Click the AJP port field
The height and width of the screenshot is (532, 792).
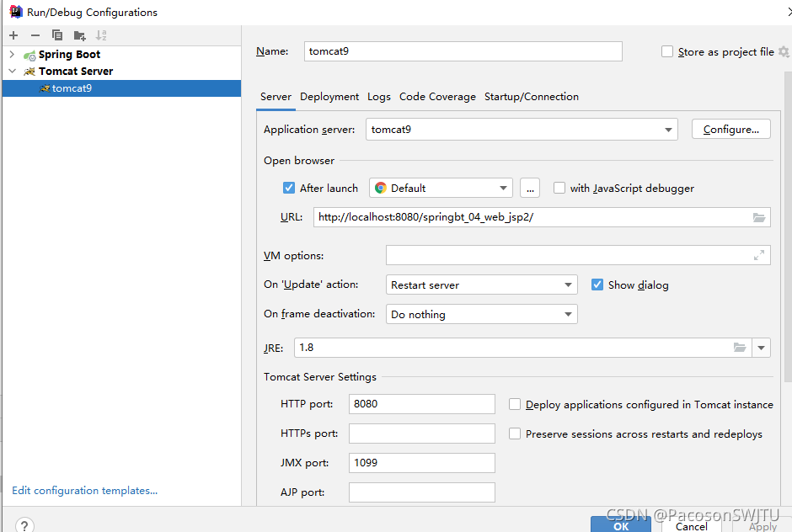[422, 492]
